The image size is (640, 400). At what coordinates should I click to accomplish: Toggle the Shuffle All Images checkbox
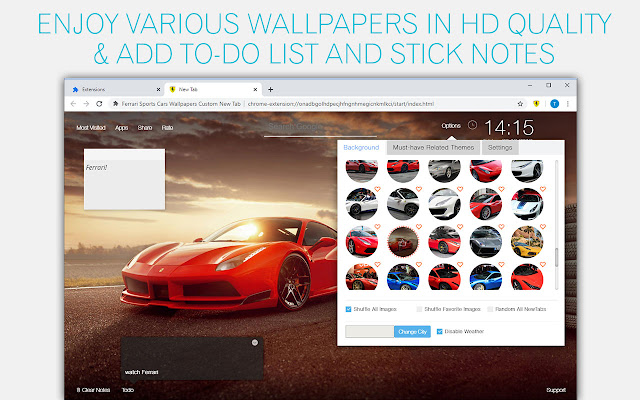point(348,309)
